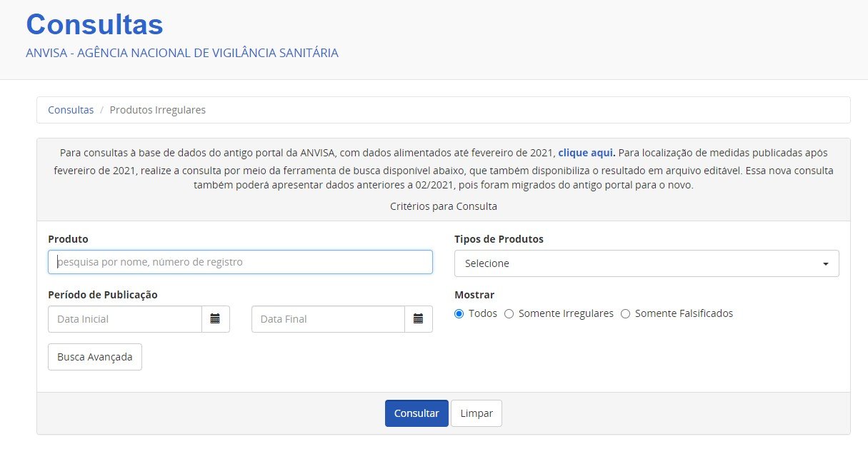Open the Data Final calendar picker
Screen dimensions: 868x469
point(419,319)
